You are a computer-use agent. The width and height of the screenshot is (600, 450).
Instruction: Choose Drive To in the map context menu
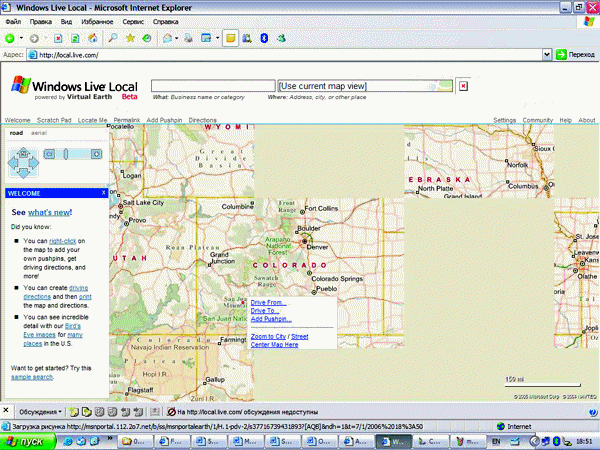(265, 311)
